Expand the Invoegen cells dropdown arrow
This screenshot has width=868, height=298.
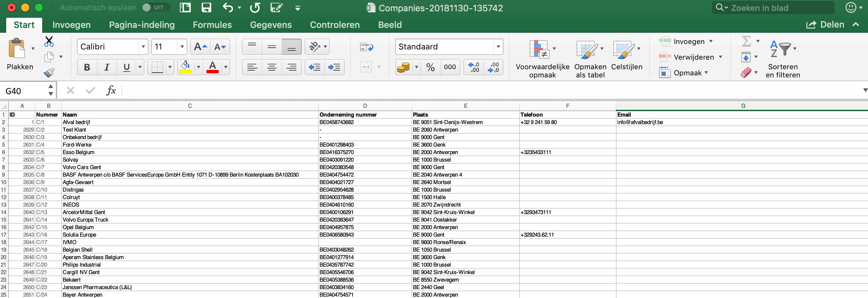pyautogui.click(x=711, y=41)
